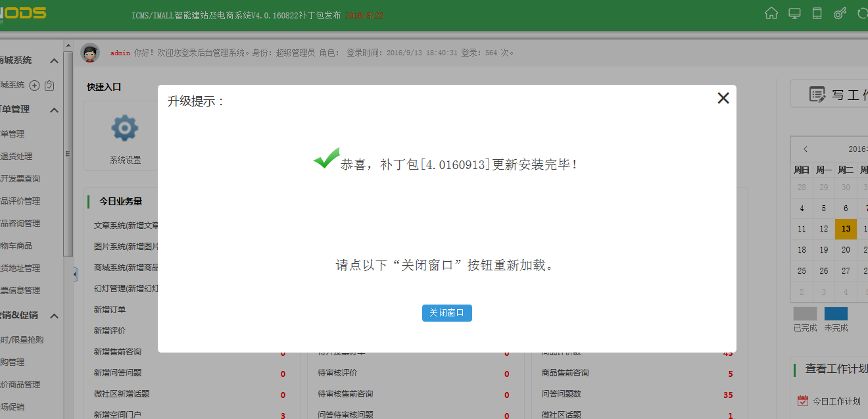
Task: Click the desktop monitor icon
Action: pos(794,13)
